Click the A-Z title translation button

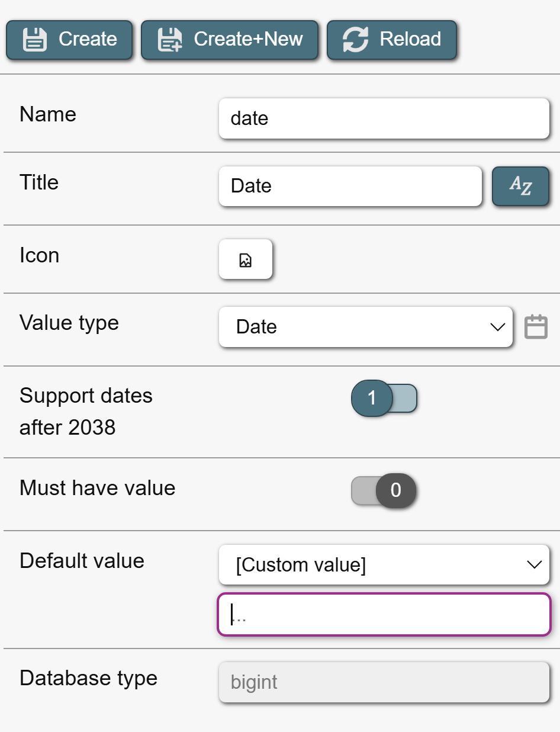[x=520, y=186]
